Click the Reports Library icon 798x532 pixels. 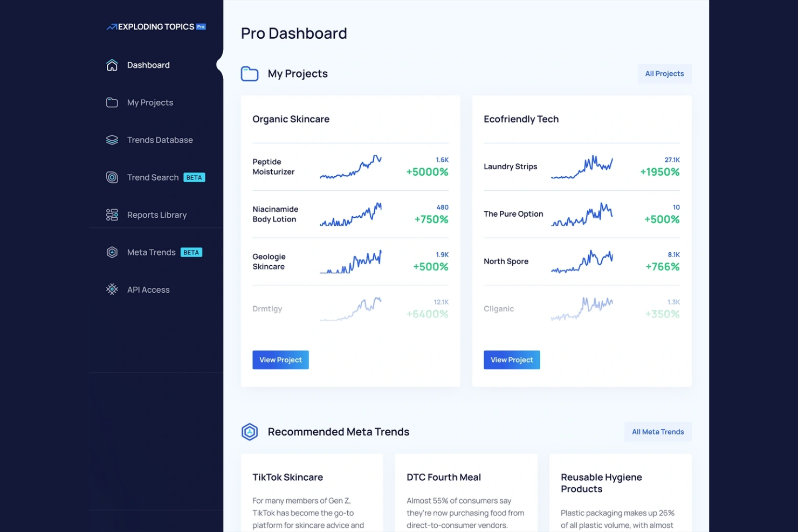coord(112,215)
